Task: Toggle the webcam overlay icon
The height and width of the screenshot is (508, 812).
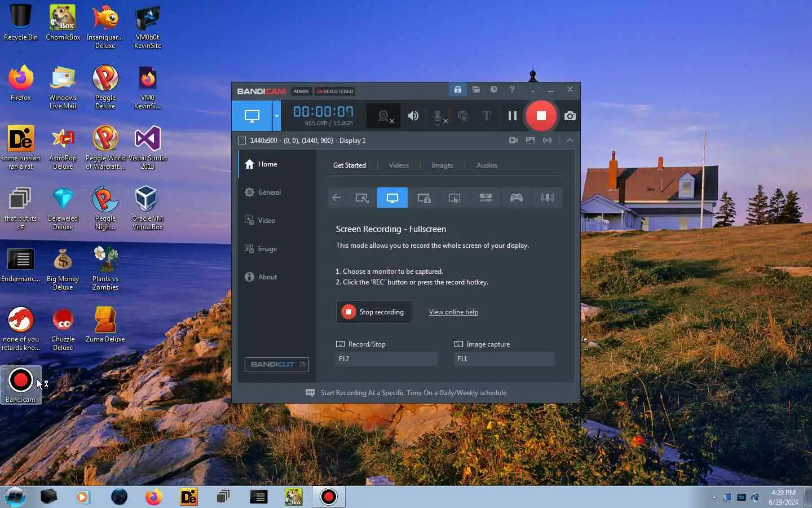Action: coord(384,116)
